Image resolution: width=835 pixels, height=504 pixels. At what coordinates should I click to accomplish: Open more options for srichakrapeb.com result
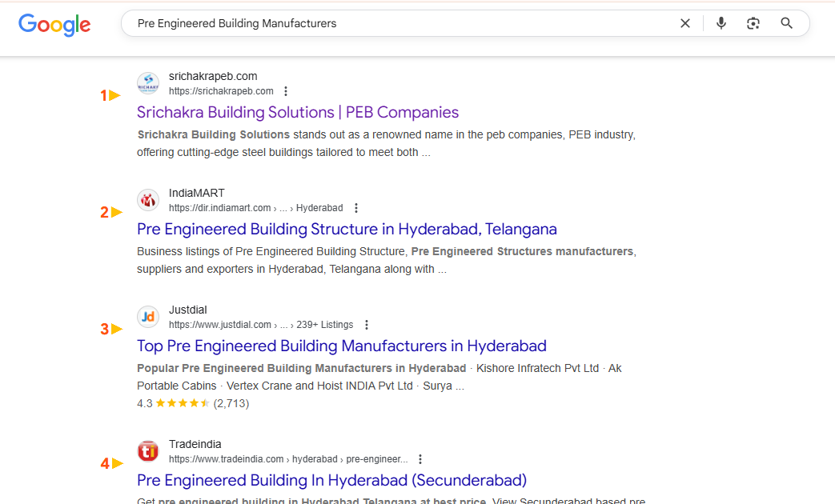coord(286,91)
